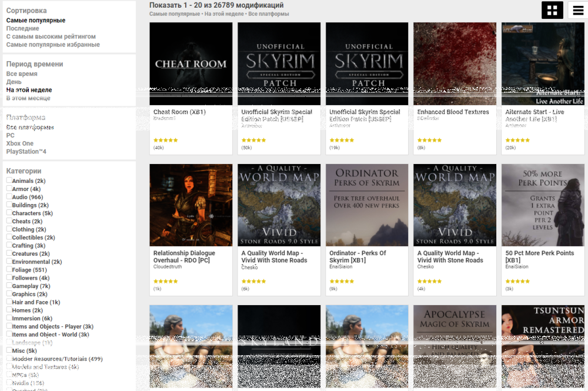The height and width of the screenshot is (391, 588).
Task: Check the Collectibles (2k) category
Action: point(9,236)
